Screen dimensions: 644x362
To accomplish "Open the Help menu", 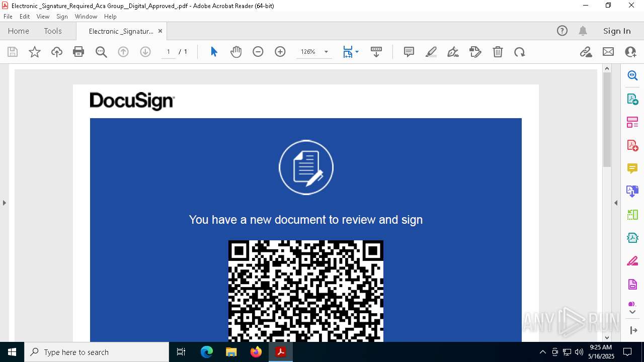I will [110, 17].
